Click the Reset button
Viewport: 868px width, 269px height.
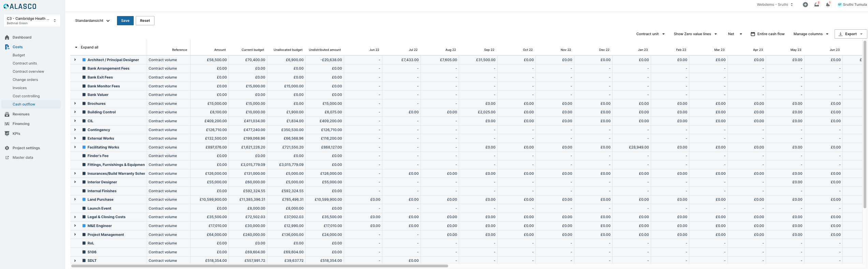coord(145,21)
